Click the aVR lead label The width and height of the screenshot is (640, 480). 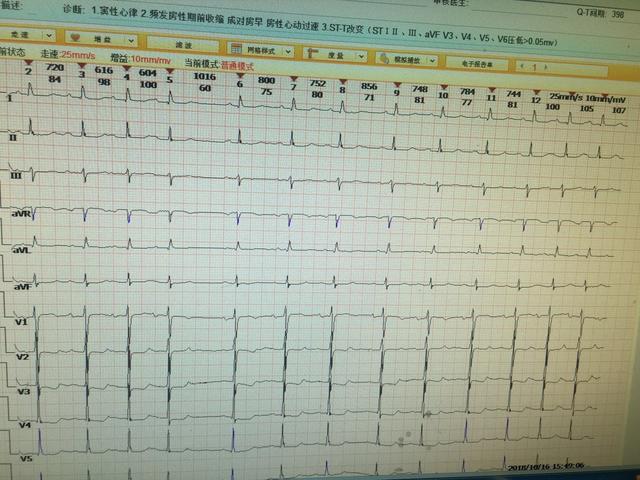[x=21, y=213]
